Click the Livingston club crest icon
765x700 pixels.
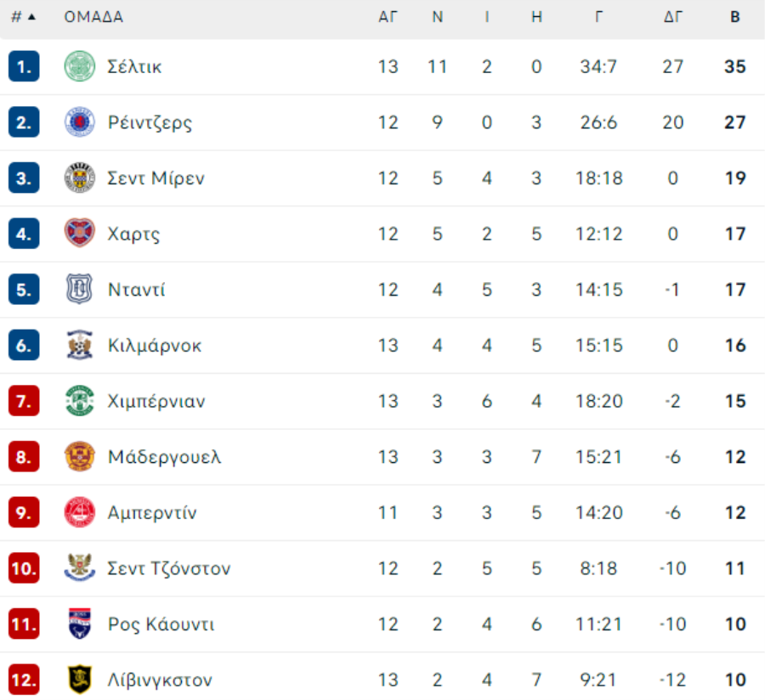(x=80, y=680)
